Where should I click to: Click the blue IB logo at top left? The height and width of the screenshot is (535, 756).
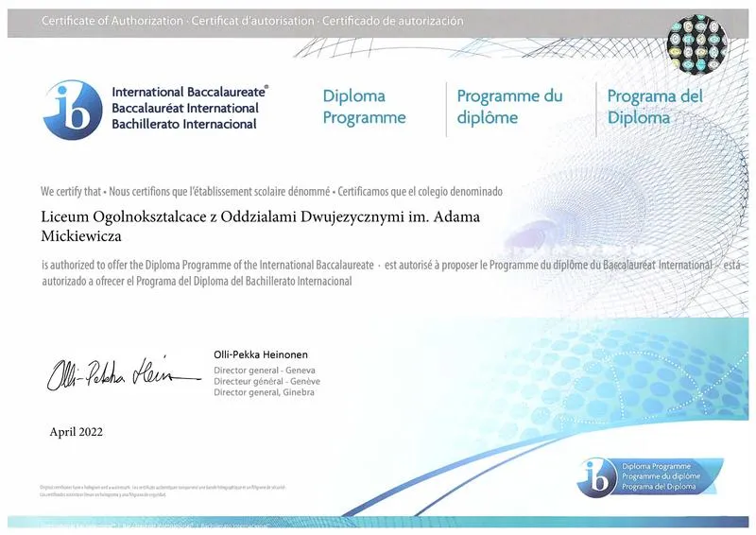[72, 109]
